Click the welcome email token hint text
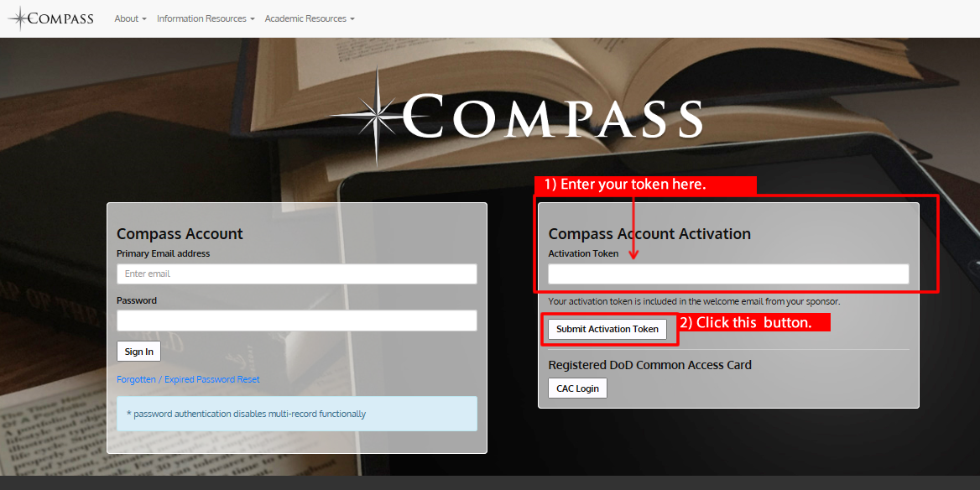The image size is (980, 490). click(x=695, y=301)
